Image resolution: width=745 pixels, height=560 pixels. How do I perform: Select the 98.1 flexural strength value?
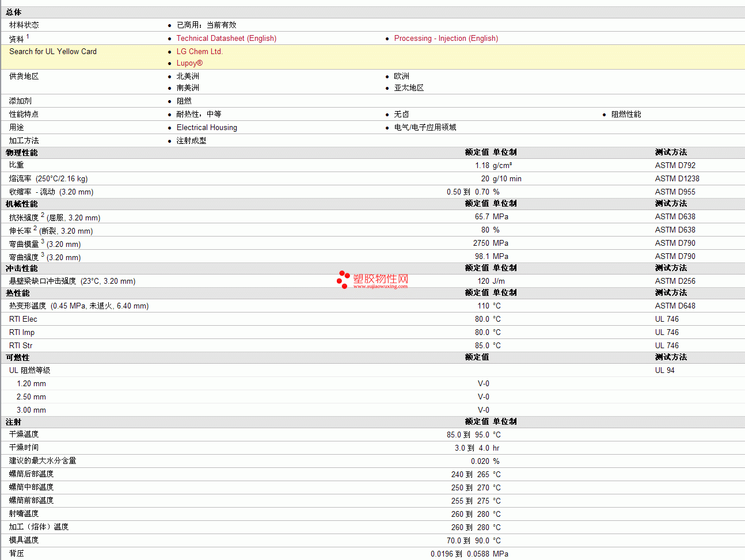[x=482, y=257]
